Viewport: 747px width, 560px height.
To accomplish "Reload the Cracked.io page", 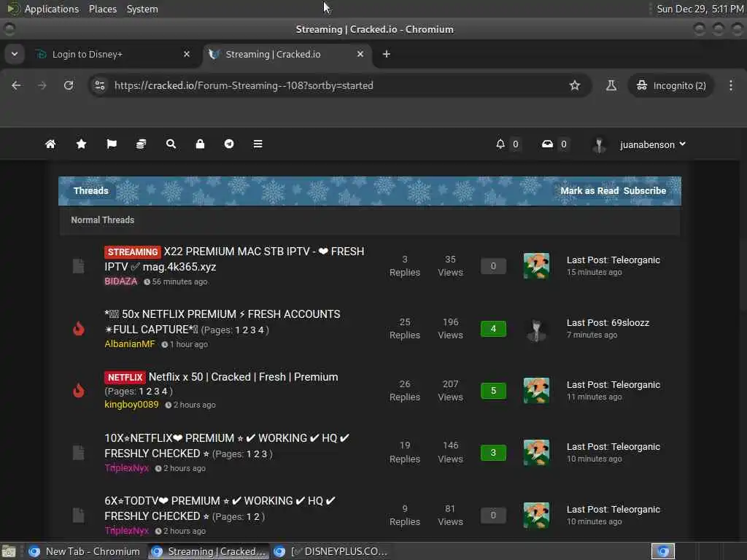I will (69, 85).
